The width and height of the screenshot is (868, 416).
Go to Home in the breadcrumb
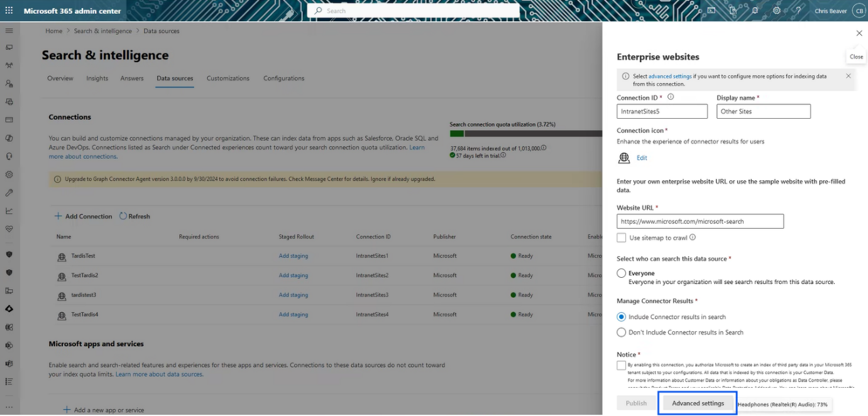point(54,31)
